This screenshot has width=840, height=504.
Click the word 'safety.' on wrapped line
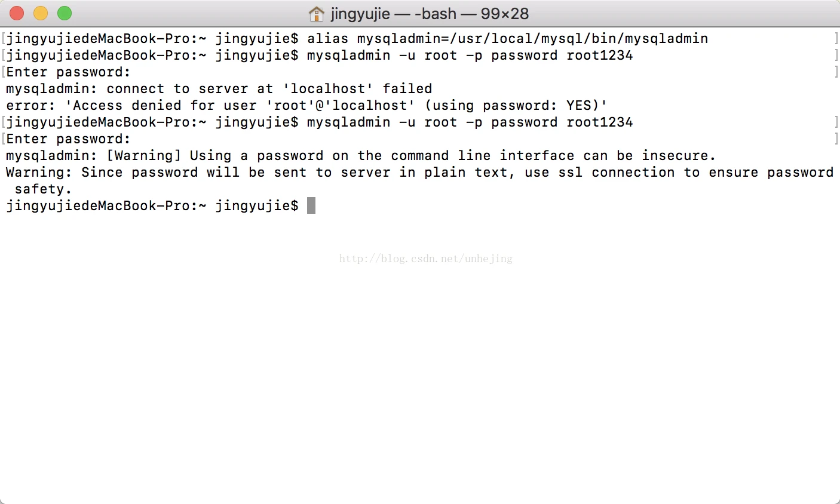coord(43,189)
